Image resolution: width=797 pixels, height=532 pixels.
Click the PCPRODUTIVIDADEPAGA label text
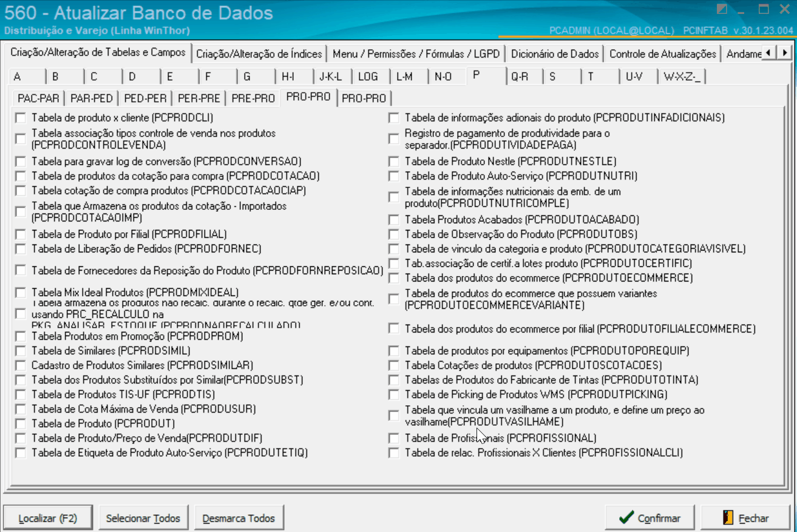507,140
